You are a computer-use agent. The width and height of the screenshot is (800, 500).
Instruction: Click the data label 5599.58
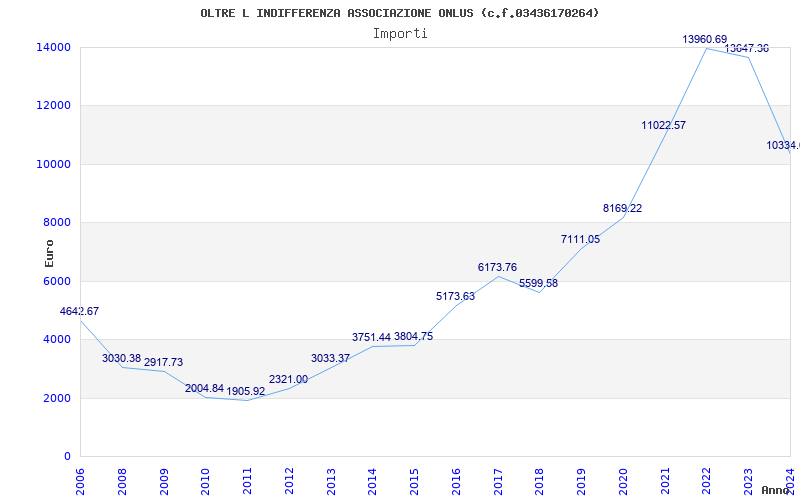coord(539,283)
